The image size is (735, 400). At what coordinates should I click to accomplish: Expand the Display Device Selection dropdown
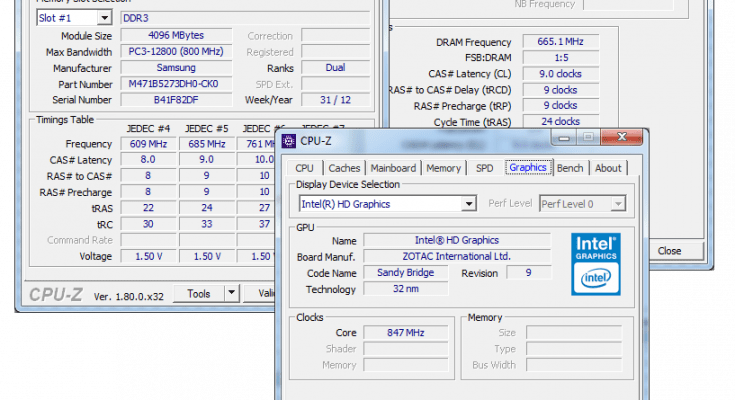point(468,204)
